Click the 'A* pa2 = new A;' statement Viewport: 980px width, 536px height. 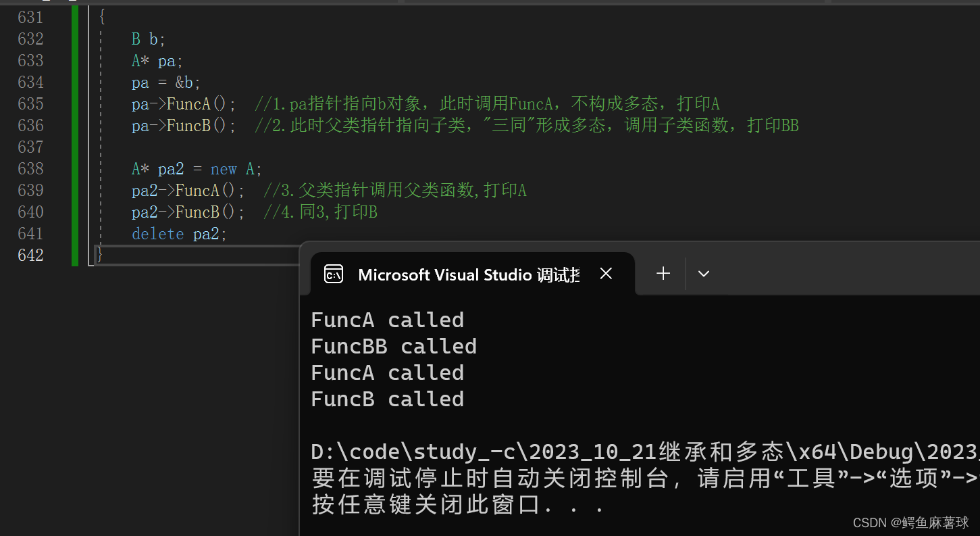197,169
